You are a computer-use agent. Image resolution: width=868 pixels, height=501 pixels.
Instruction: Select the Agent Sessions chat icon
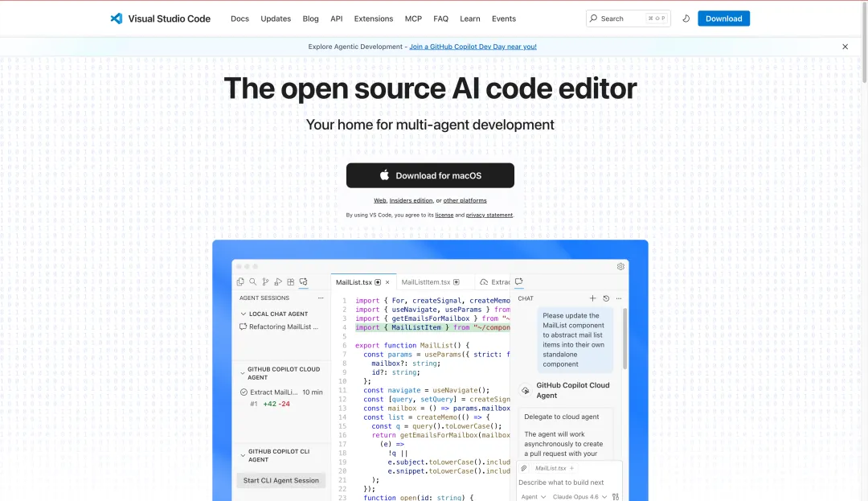click(x=303, y=281)
